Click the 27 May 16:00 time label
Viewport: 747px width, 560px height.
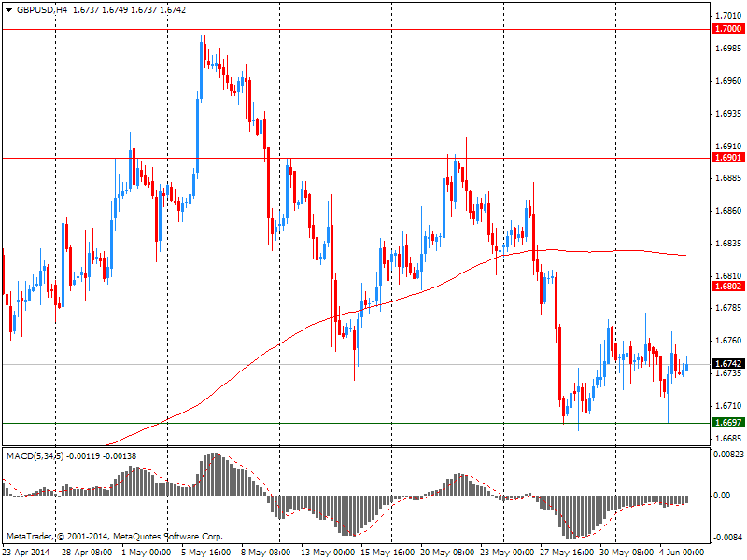coord(567,553)
